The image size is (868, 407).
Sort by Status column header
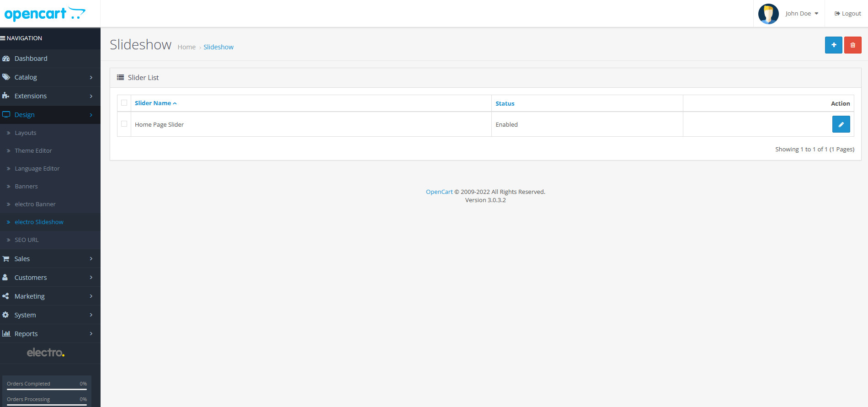pyautogui.click(x=505, y=104)
